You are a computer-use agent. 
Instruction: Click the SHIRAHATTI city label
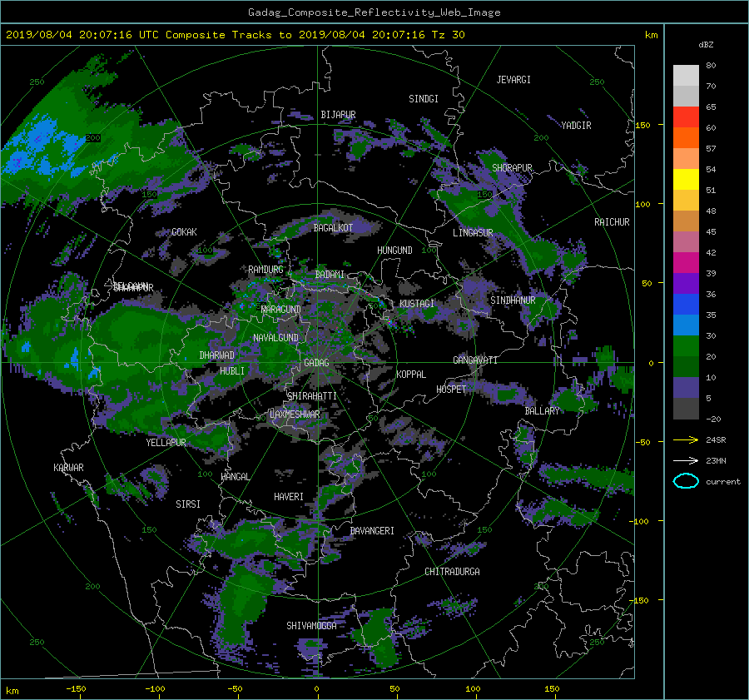[312, 396]
